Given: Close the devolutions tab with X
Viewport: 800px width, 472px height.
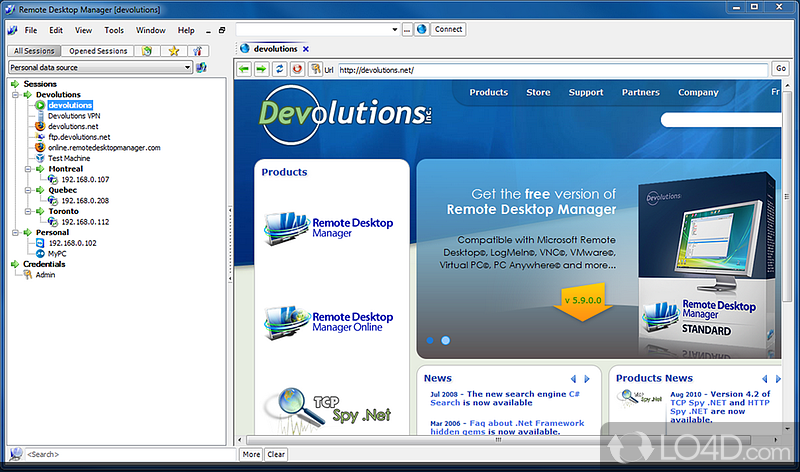Looking at the screenshot, I should [x=306, y=49].
